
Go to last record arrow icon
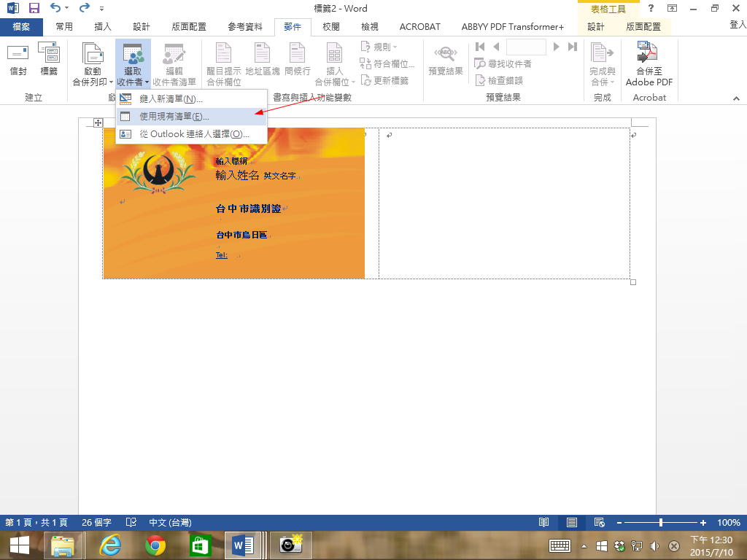(x=573, y=47)
